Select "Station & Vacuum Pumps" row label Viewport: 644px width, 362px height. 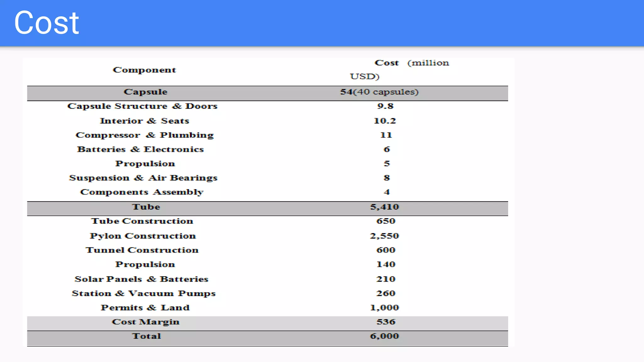(x=144, y=293)
